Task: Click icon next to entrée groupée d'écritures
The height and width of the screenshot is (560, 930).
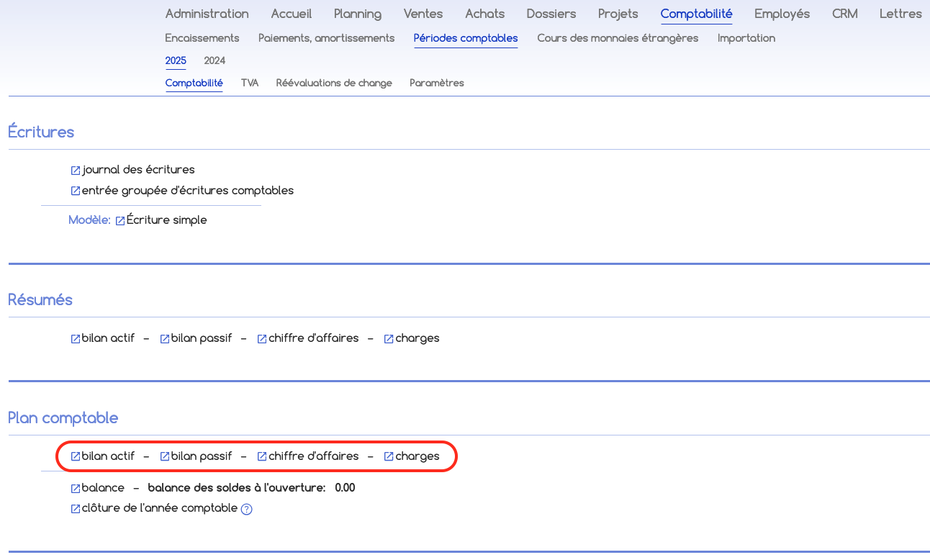Action: click(76, 191)
